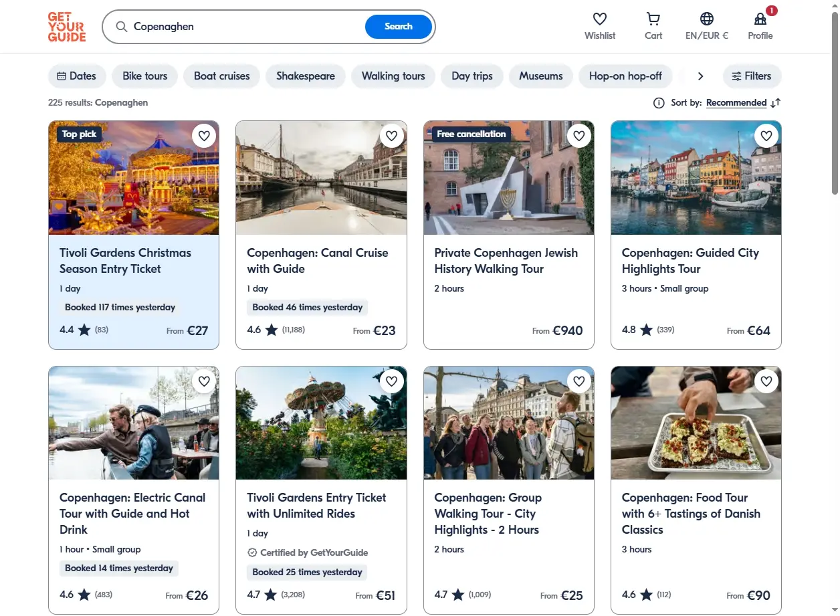
Task: Open the Recommended sort dropdown
Action: (736, 103)
